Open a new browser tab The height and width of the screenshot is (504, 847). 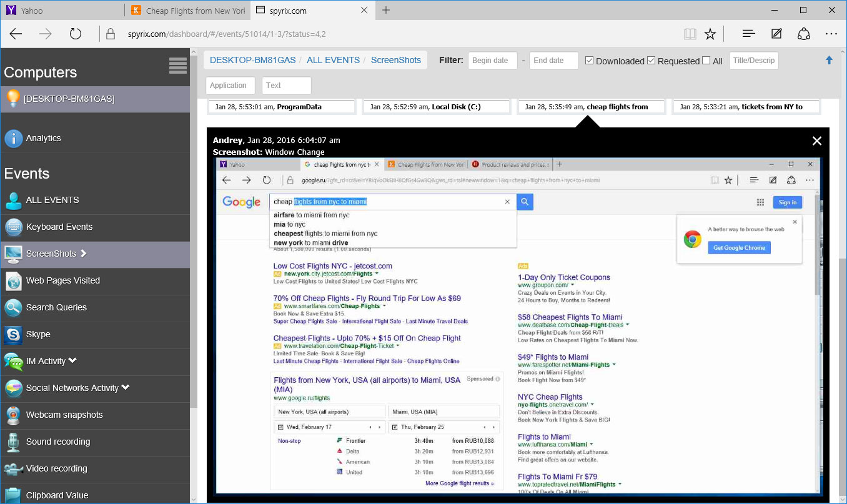click(x=386, y=10)
